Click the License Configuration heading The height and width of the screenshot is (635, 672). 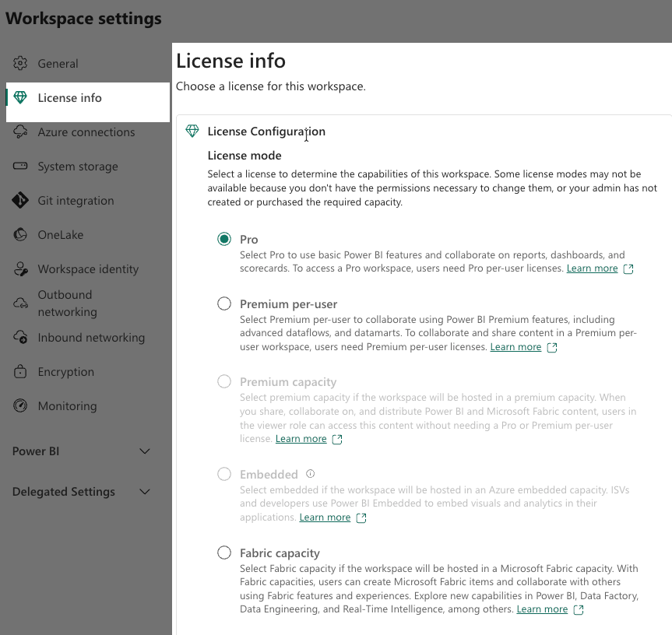[x=266, y=132]
